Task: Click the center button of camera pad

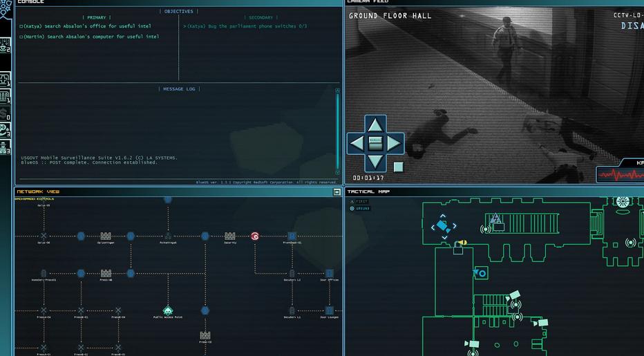Action: pyautogui.click(x=375, y=144)
